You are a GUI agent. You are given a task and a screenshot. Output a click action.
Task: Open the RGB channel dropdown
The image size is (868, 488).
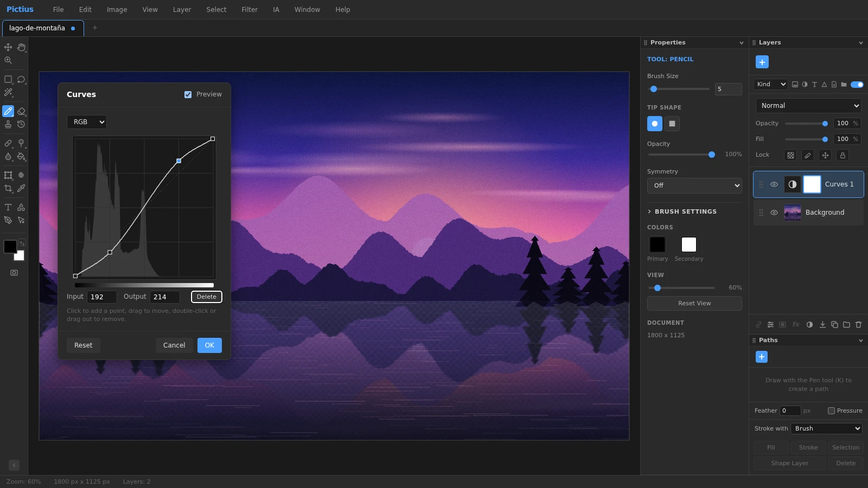click(87, 122)
